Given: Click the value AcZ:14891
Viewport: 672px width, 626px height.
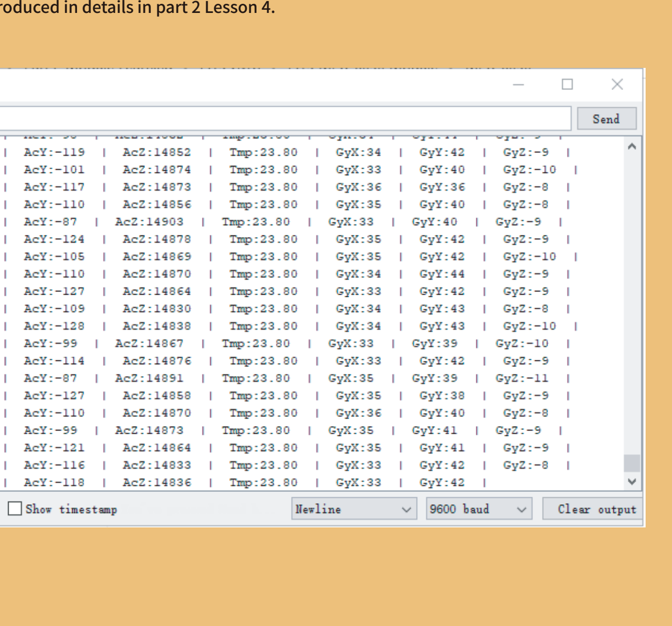Looking at the screenshot, I should click(149, 378).
